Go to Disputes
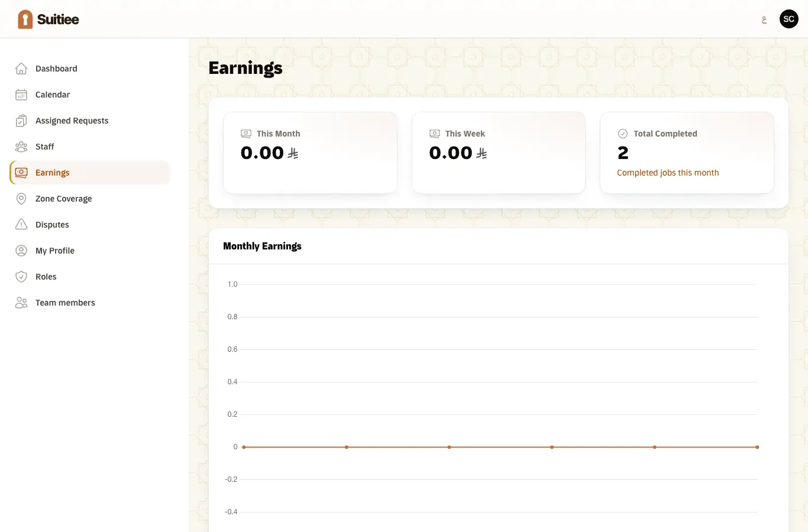The height and width of the screenshot is (532, 808). (x=90, y=225)
